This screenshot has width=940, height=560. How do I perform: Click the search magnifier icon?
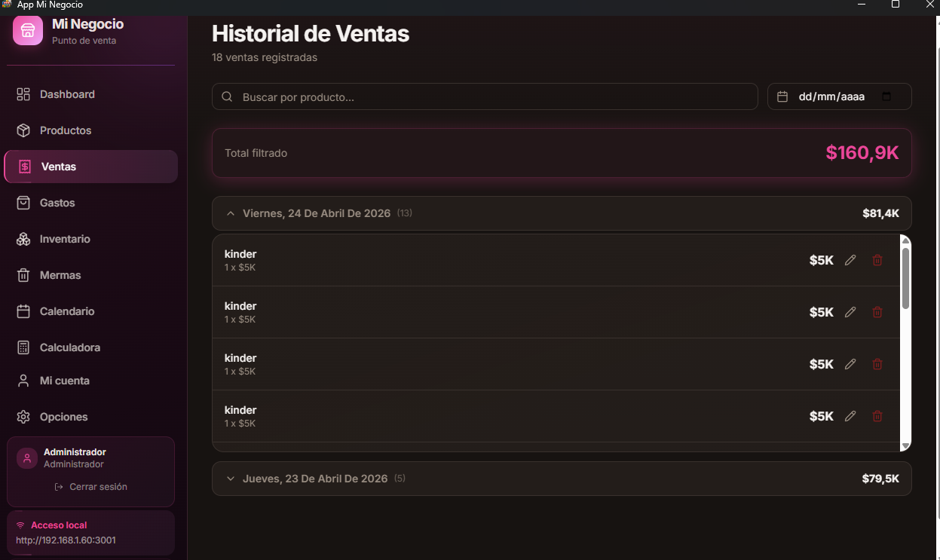tap(227, 97)
